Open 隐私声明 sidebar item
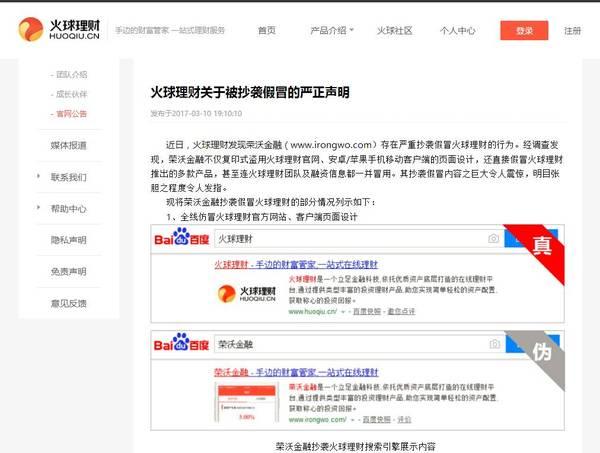 [69, 240]
